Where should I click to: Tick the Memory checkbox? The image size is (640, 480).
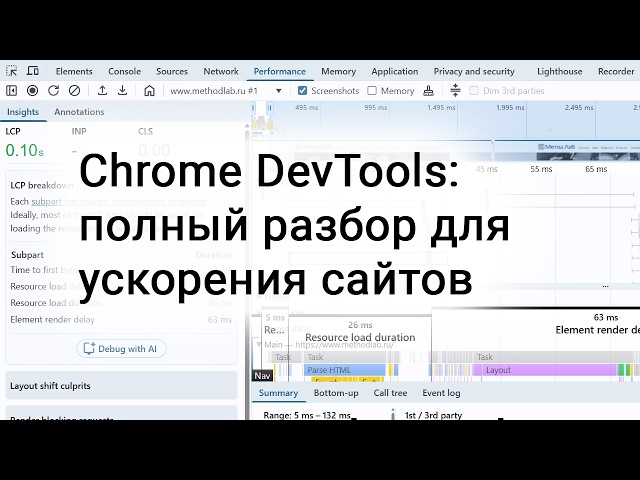point(372,91)
